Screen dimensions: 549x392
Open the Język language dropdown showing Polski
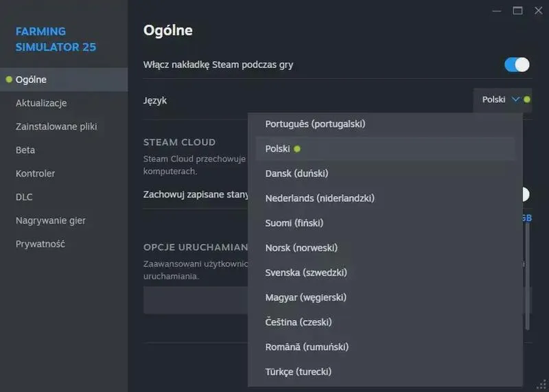pos(502,100)
